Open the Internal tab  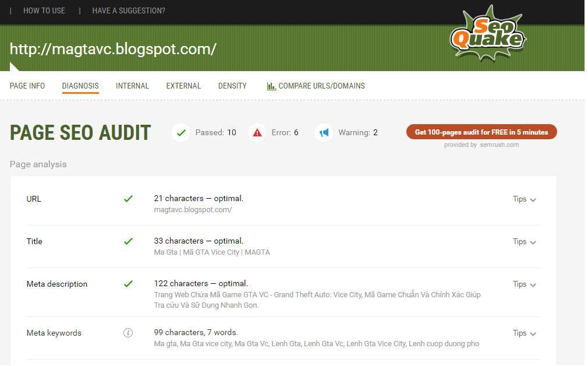click(132, 86)
